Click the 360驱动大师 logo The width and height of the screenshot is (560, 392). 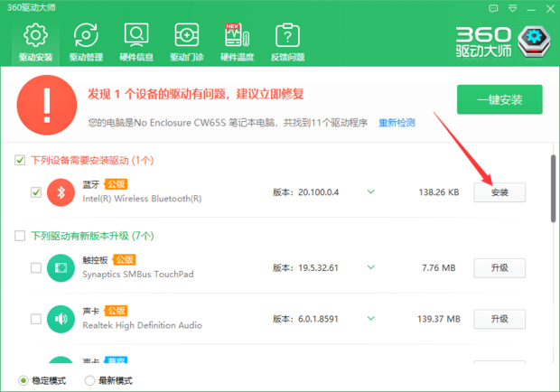(x=503, y=42)
